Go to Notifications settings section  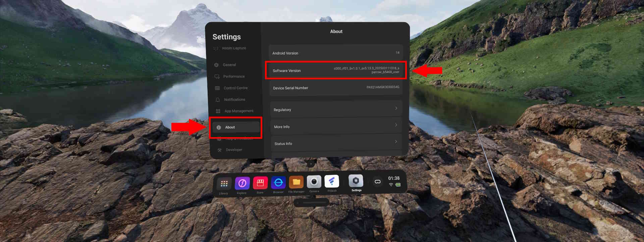(234, 99)
